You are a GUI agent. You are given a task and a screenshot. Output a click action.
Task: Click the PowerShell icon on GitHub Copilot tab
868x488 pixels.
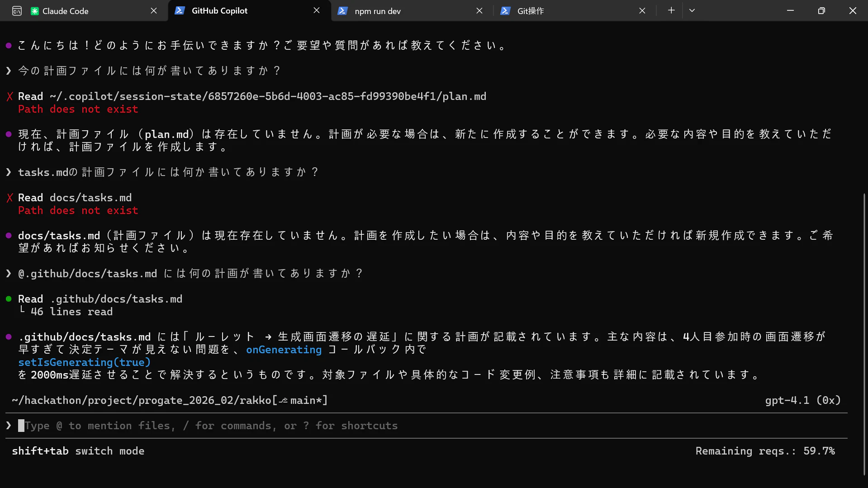coord(180,10)
